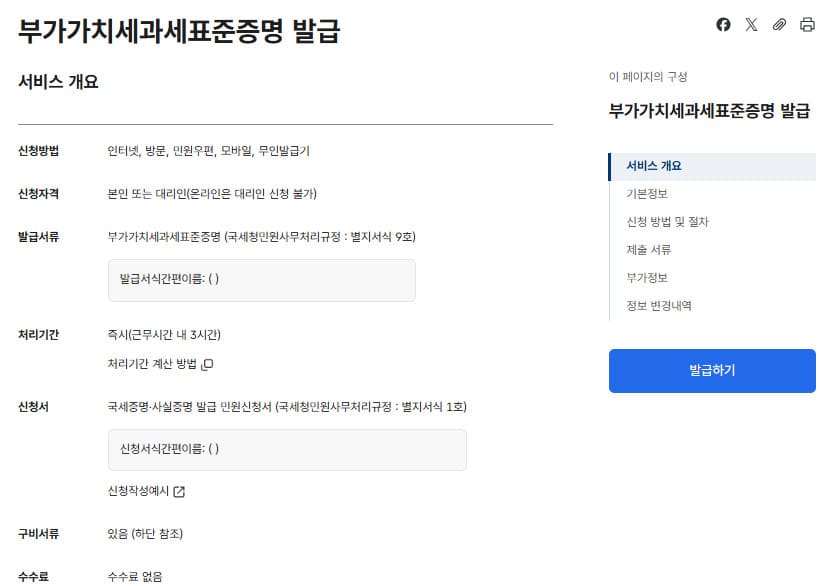Copy the page link using the paperclip icon

780,24
